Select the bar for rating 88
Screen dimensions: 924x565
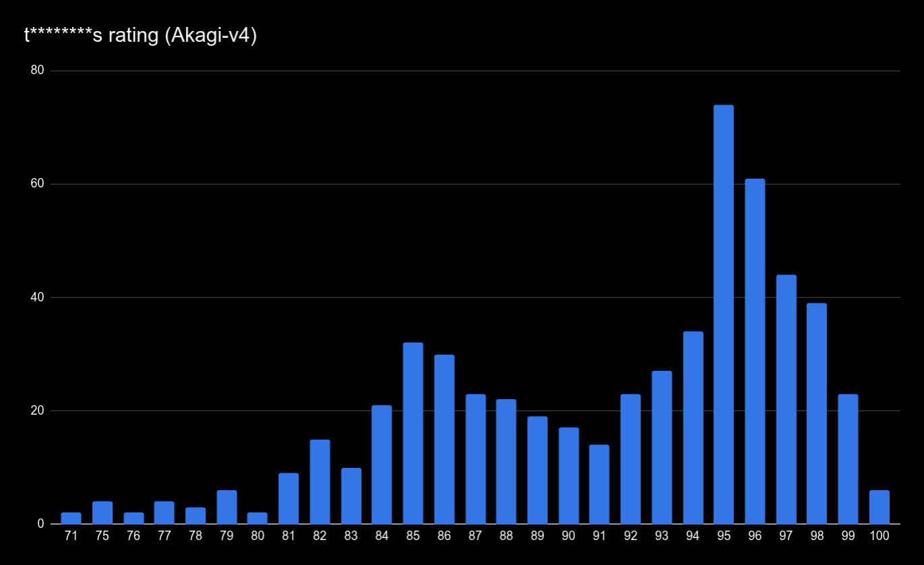[x=506, y=462]
